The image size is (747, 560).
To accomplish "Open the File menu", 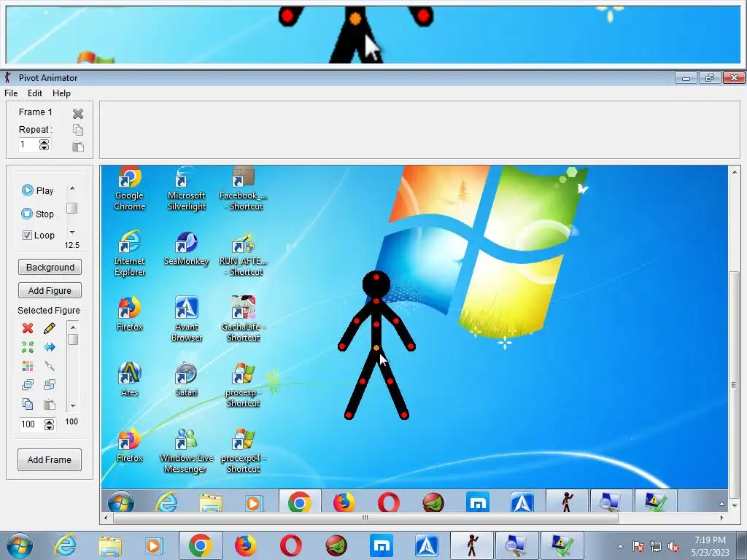I will tap(11, 93).
